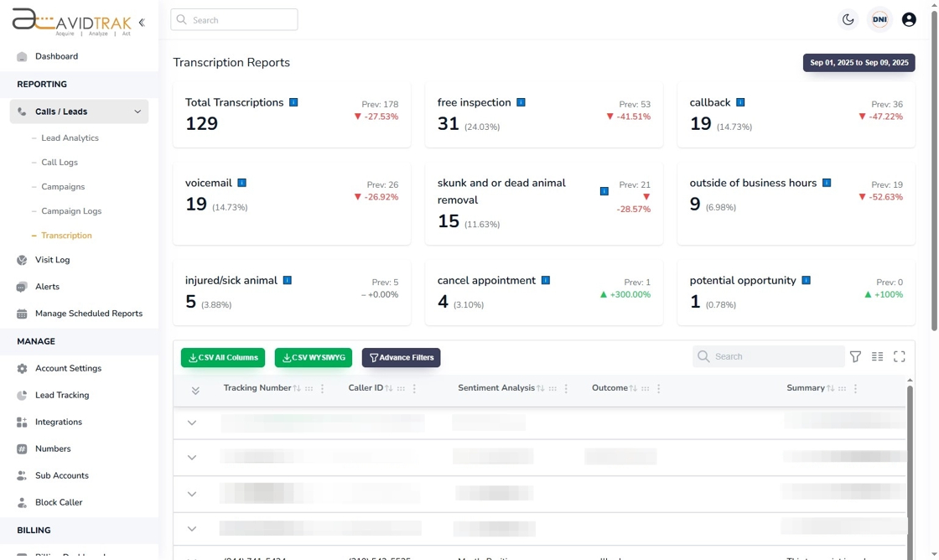Focus the top Search field
The image size is (939, 560).
[234, 20]
